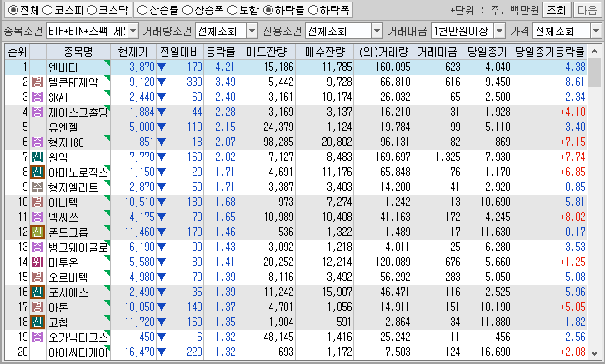605x364 pixels.
Task: Select the 보합 radio button
Action: [x=232, y=10]
